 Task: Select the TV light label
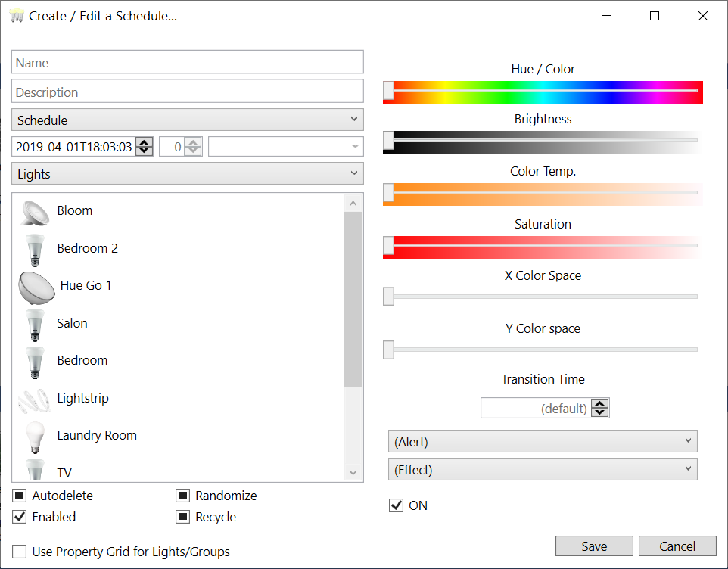(64, 473)
